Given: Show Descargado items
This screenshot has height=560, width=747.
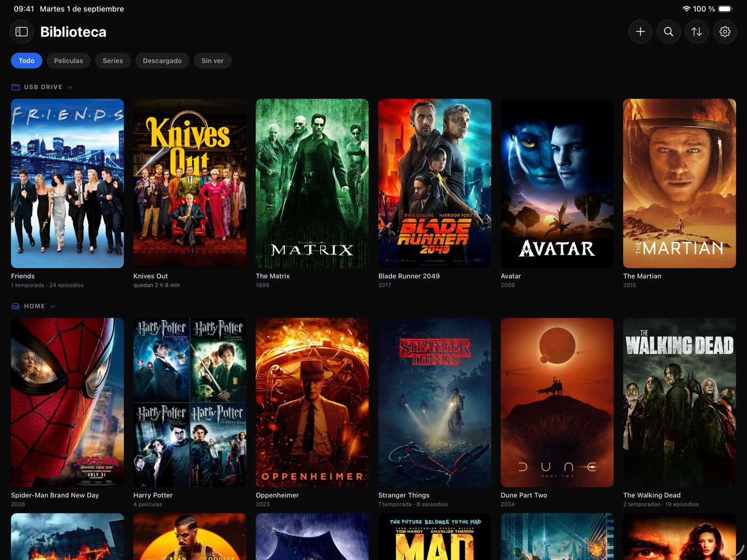Looking at the screenshot, I should pyautogui.click(x=162, y=61).
